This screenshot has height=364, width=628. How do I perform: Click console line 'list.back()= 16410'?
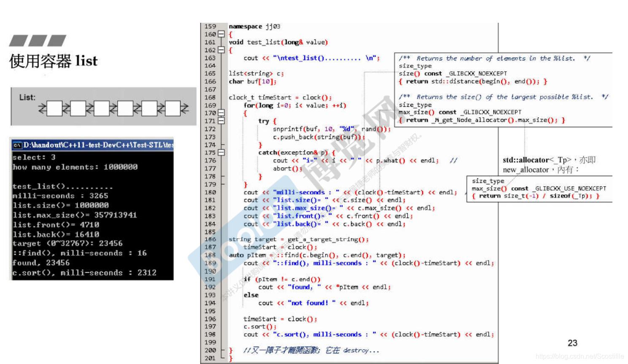[x=56, y=235]
